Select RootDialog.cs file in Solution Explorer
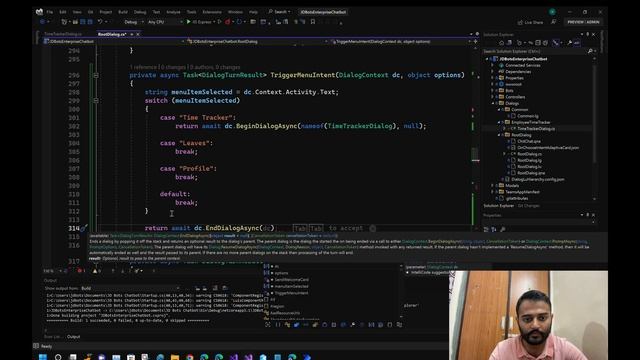 529,154
